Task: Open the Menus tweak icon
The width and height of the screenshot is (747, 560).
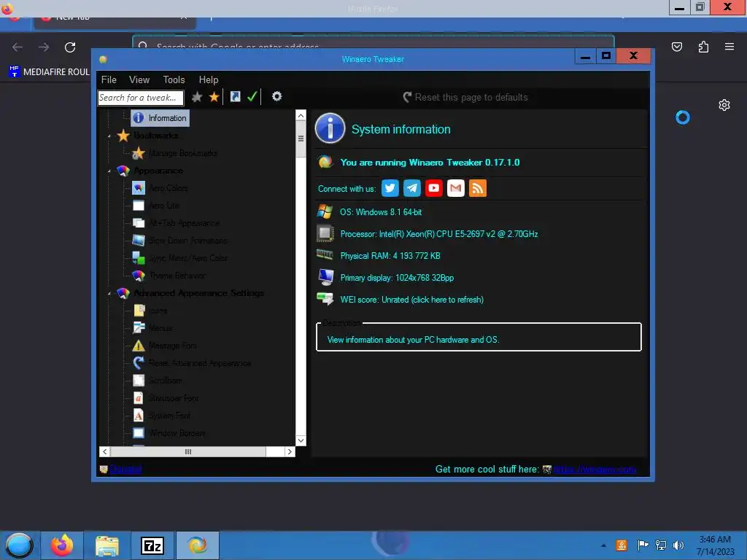Action: 138,328
